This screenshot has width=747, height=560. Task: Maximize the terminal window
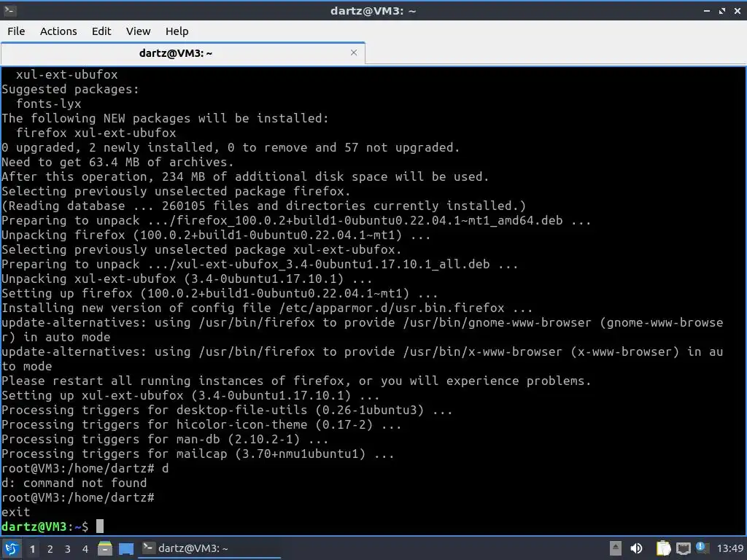pos(722,10)
